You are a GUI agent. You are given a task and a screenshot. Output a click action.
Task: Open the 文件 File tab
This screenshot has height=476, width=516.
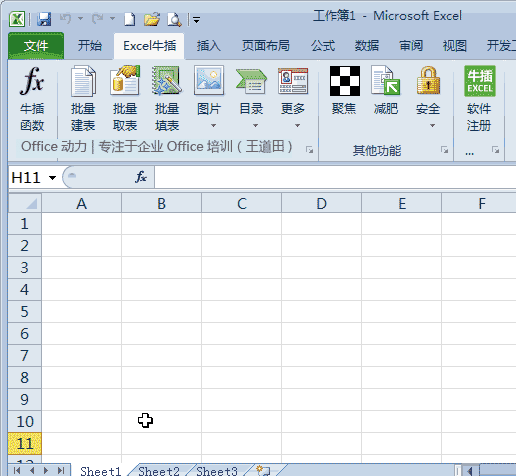(x=36, y=46)
